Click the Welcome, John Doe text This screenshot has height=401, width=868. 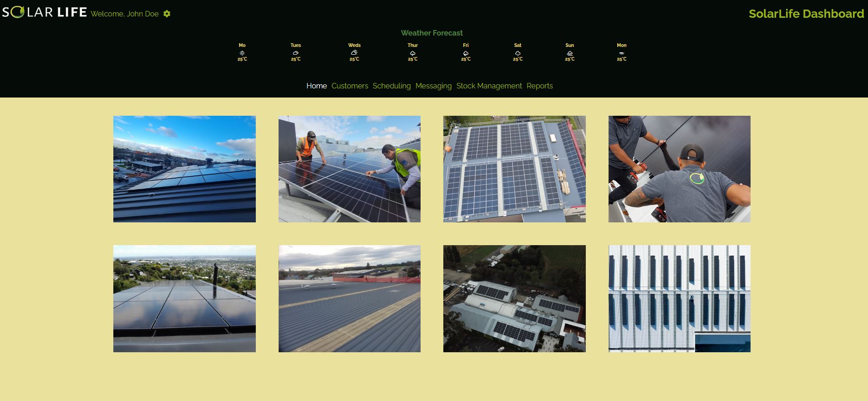125,14
